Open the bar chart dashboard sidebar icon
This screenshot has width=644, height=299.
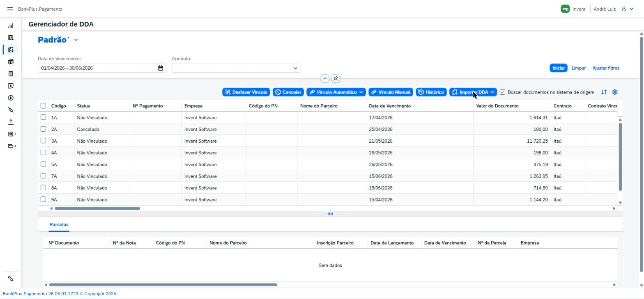click(11, 25)
